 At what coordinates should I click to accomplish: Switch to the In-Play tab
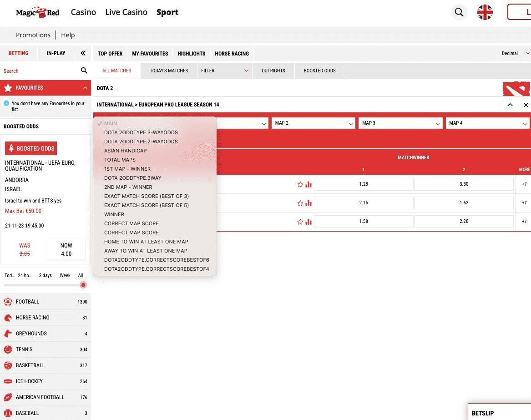[x=56, y=53]
